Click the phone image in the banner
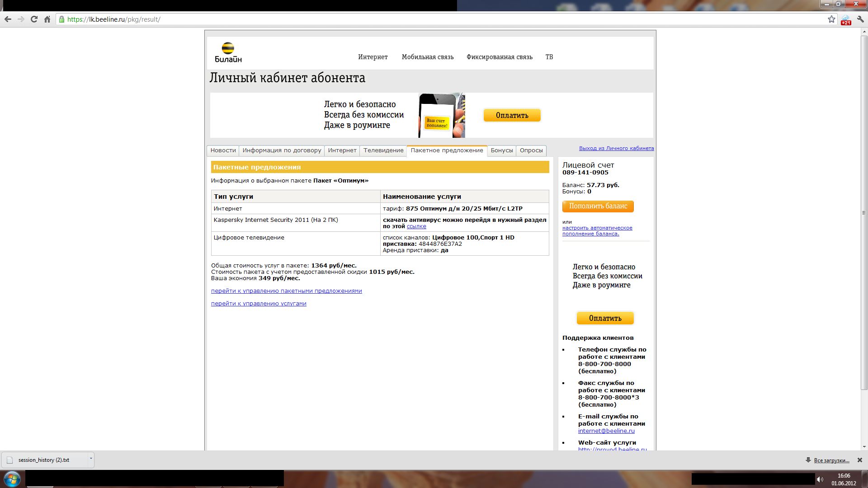 tap(442, 115)
